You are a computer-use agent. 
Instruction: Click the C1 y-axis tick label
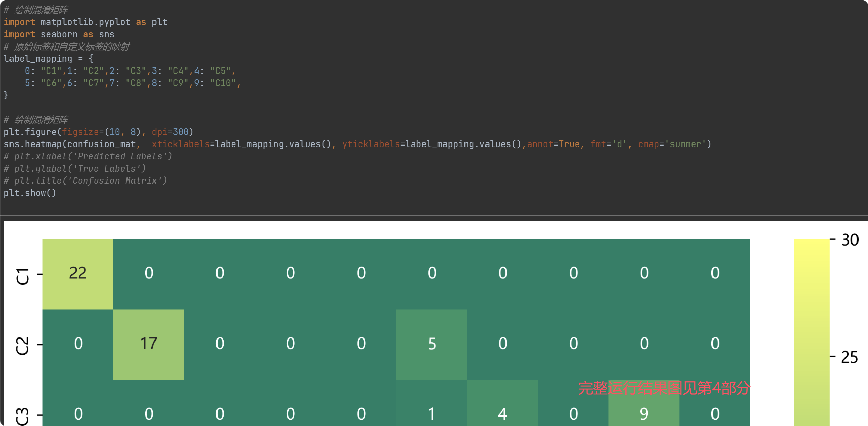tap(22, 276)
